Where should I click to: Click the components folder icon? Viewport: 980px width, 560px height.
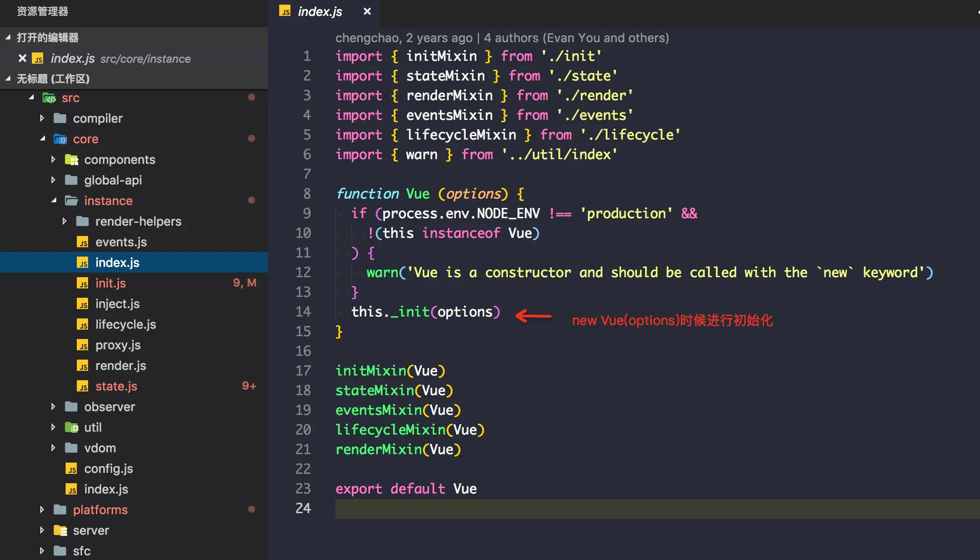[x=72, y=159]
